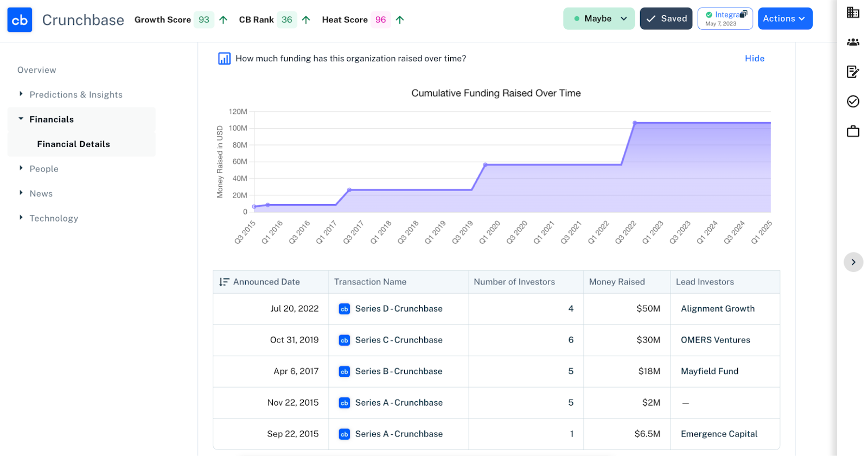Open OMERS Ventures lead investor link
Viewport: 868px width, 456px height.
716,340
